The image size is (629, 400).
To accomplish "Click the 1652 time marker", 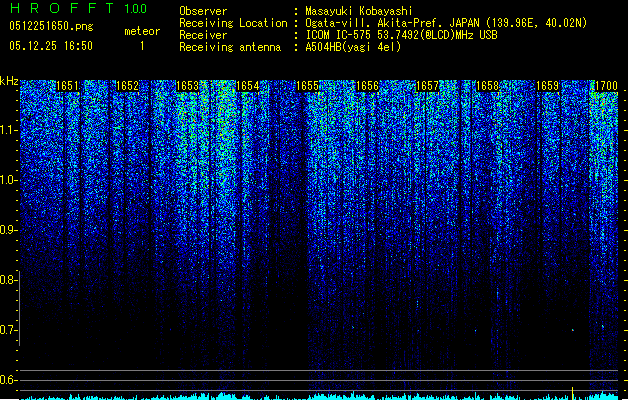I will (x=127, y=86).
